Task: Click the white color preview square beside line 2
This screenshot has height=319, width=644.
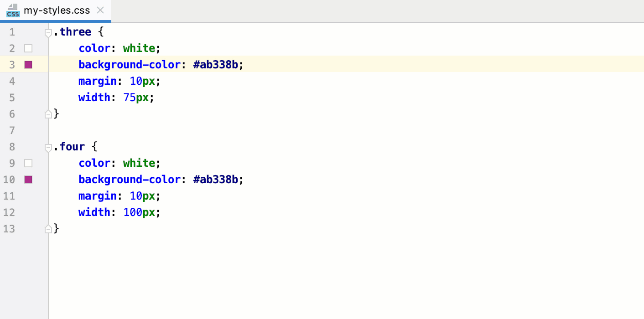Action: pos(28,48)
